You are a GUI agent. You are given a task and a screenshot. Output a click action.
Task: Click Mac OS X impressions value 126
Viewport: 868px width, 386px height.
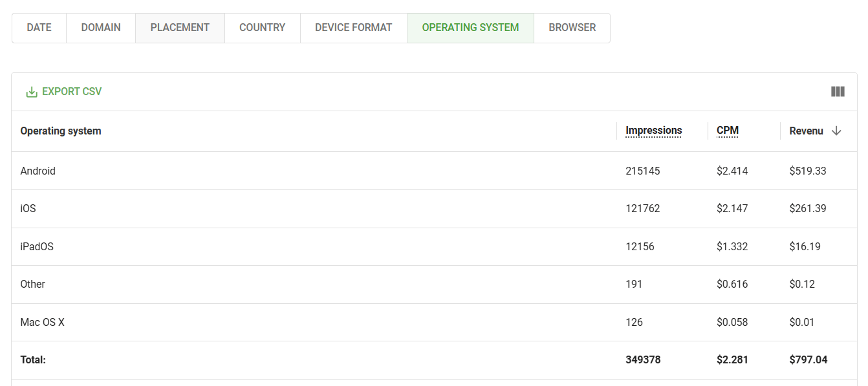pos(635,323)
